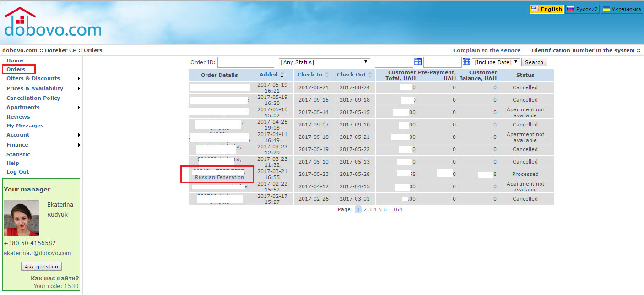Image resolution: width=644 pixels, height=295 pixels.
Task: Open Reviews in the sidebar
Action: pos(18,117)
